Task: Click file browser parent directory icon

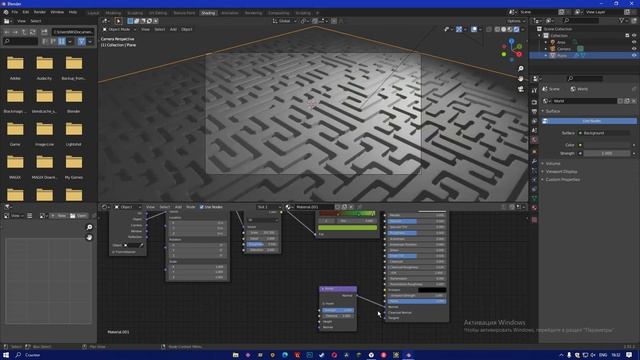Action: 24,32
